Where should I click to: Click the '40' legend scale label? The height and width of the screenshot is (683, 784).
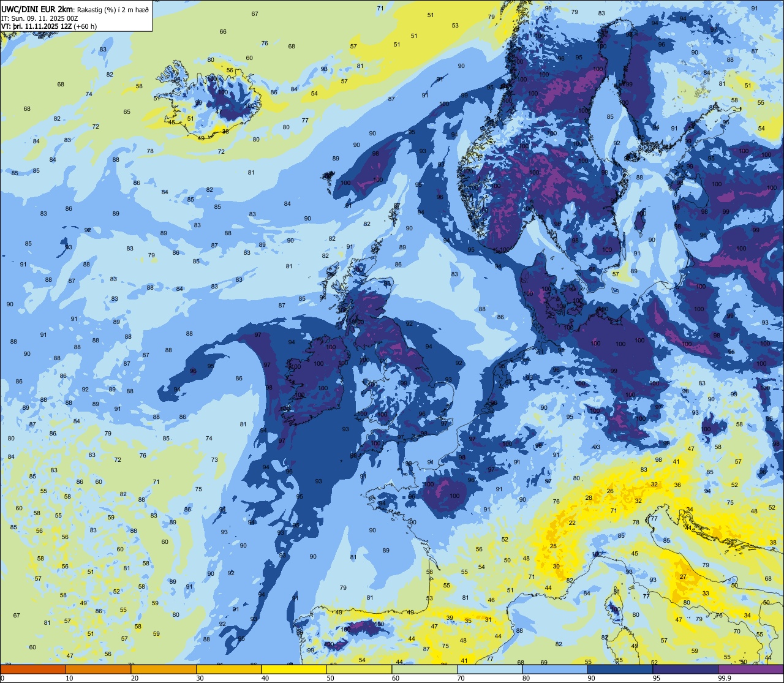click(265, 679)
